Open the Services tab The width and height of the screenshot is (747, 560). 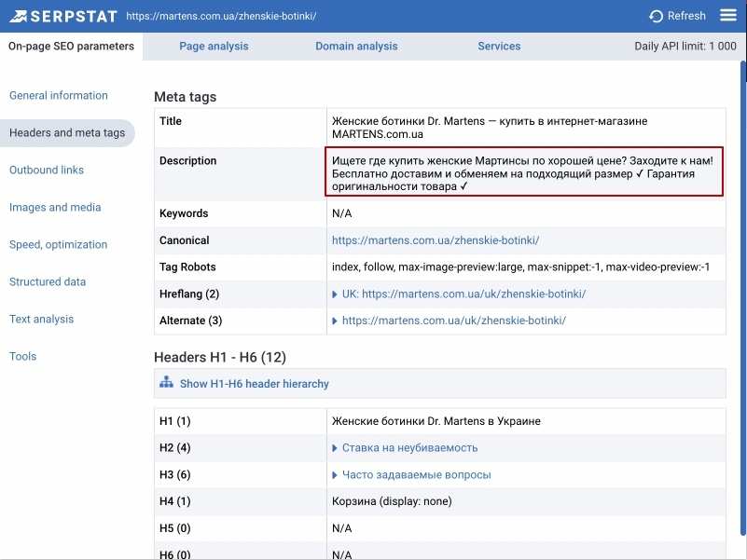click(x=499, y=47)
